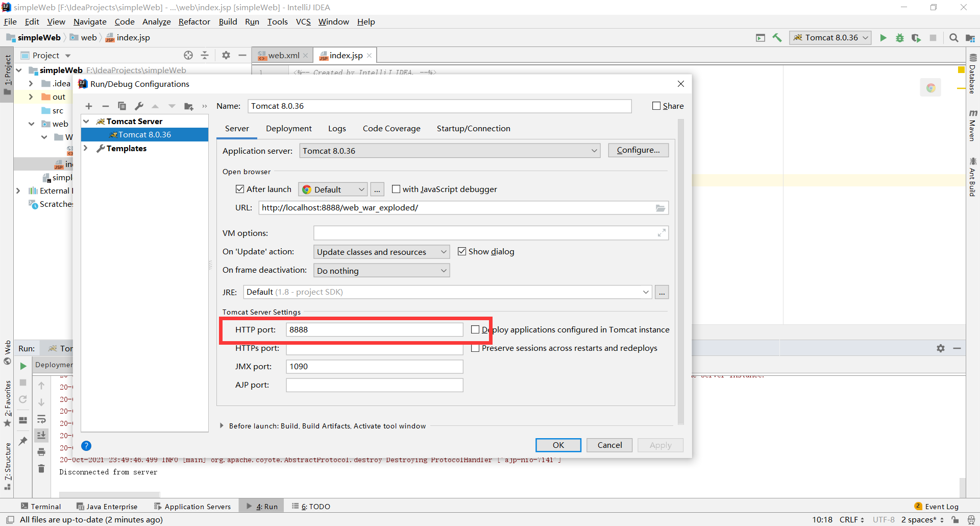The width and height of the screenshot is (980, 526).
Task: Open the Code Coverage tab
Action: (391, 129)
